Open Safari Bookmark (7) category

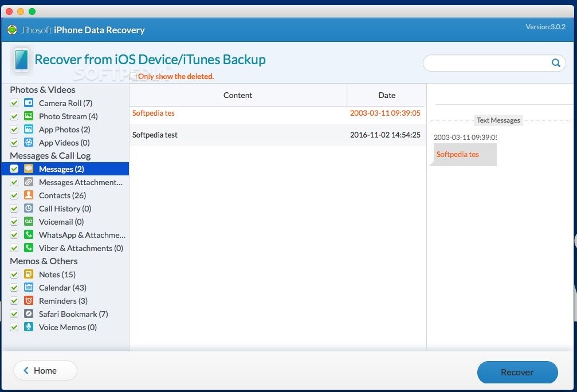coord(73,314)
